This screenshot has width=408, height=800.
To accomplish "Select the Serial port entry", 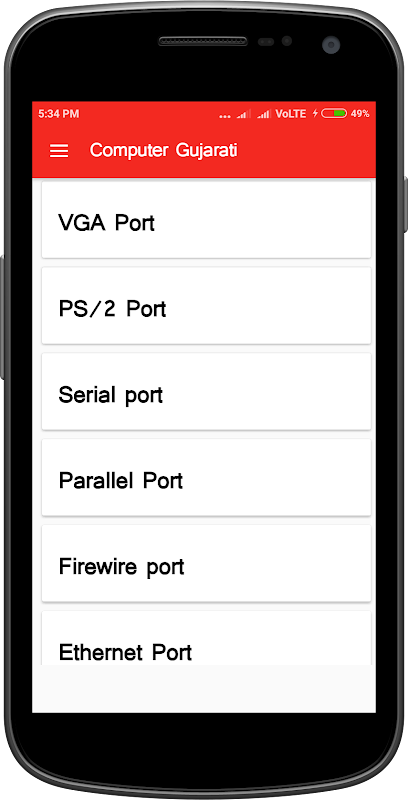I will 206,391.
